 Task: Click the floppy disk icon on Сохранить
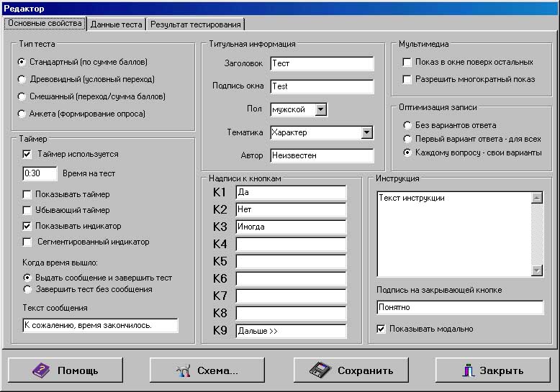320,370
